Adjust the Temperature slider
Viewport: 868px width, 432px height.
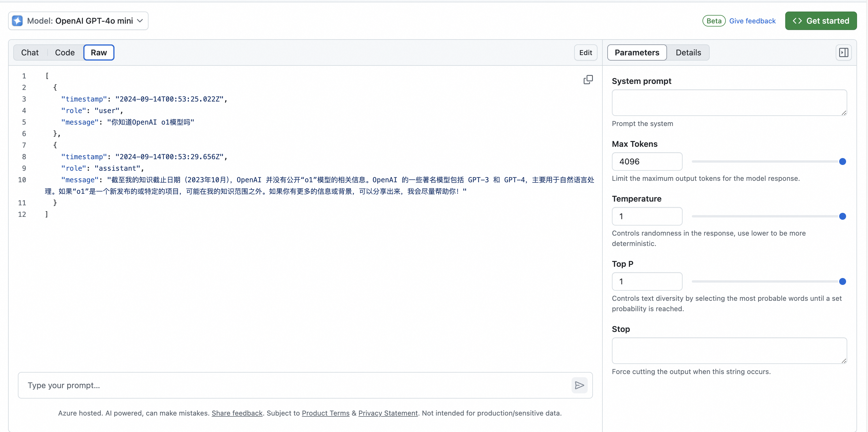842,216
